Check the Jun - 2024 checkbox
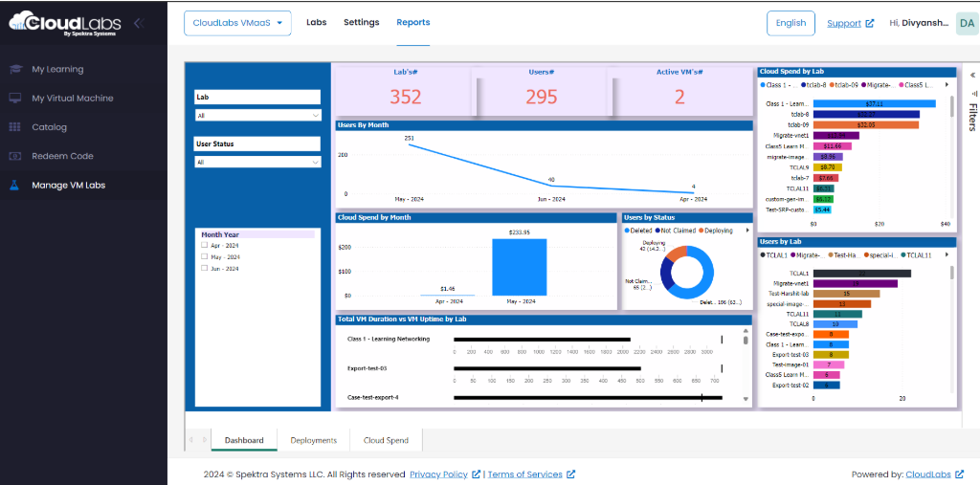 click(205, 268)
